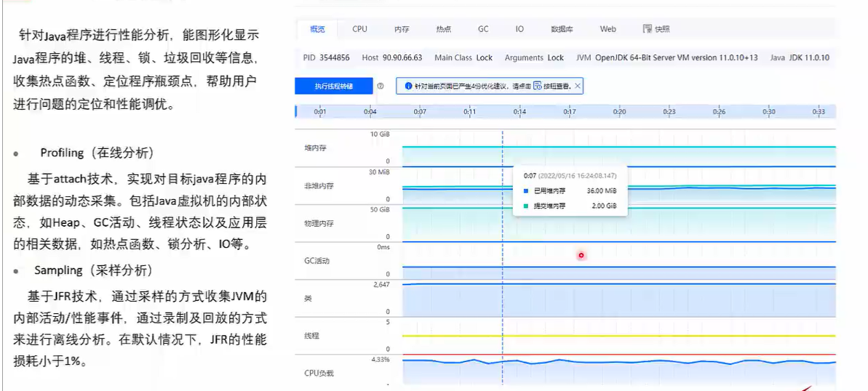Click the Main Class value Lock

click(485, 57)
